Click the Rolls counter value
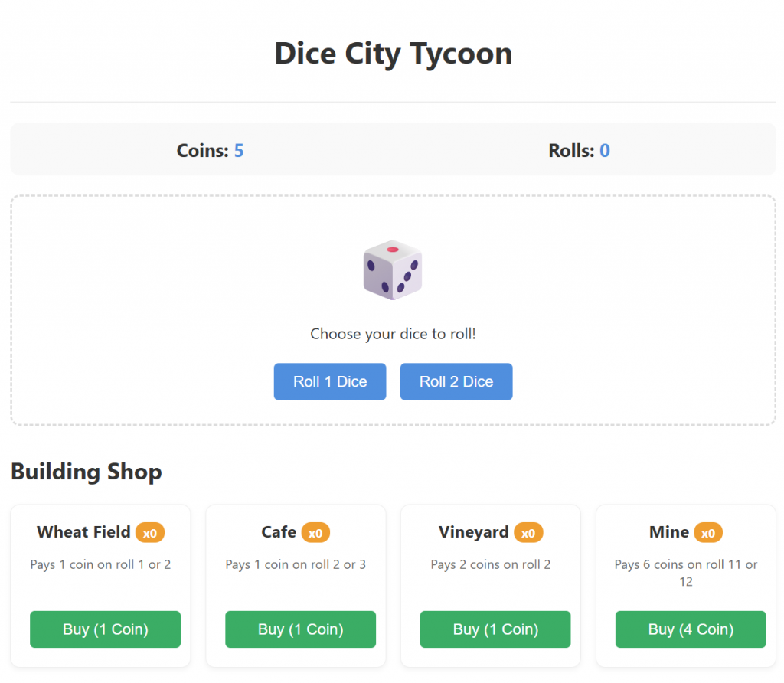The image size is (784, 683). coord(605,151)
